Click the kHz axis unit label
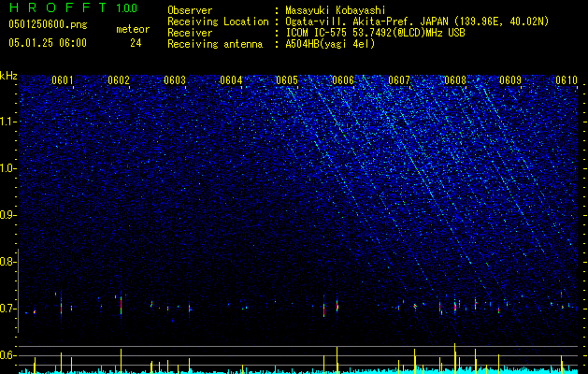The width and height of the screenshot is (588, 374). 8,76
